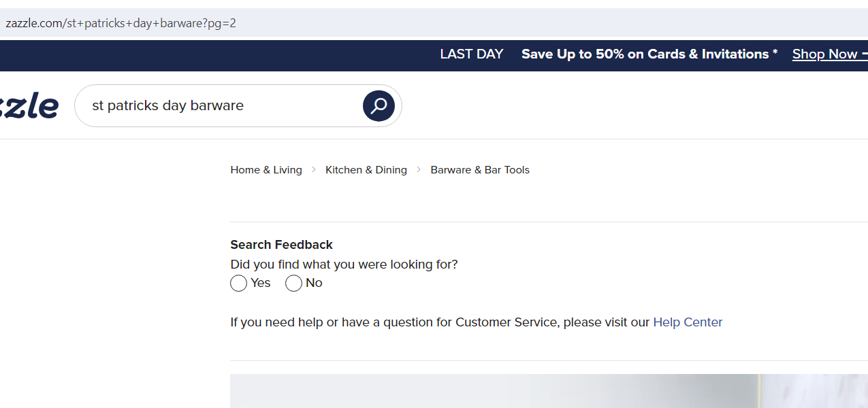
Task: Click the "Yes" label text
Action: coord(261,283)
